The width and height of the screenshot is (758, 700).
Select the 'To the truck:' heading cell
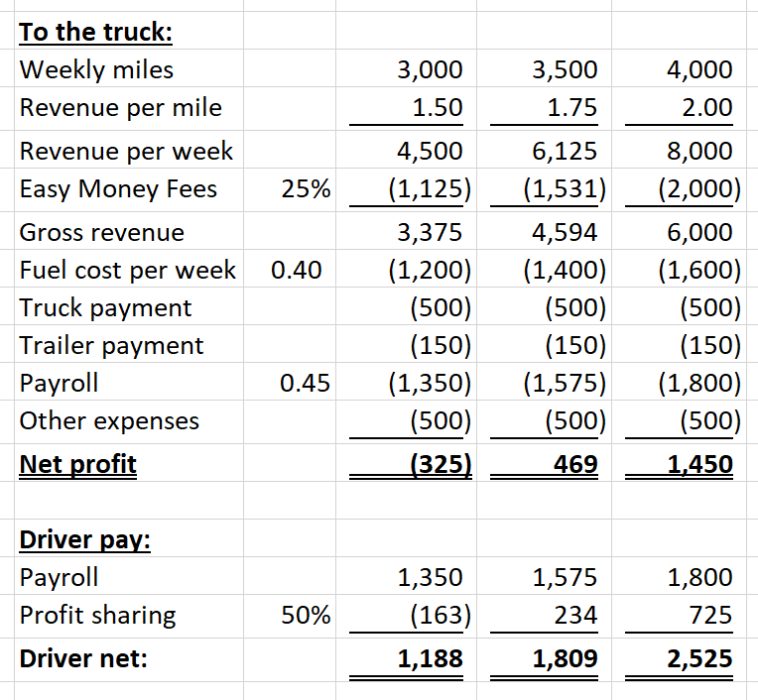[95, 32]
